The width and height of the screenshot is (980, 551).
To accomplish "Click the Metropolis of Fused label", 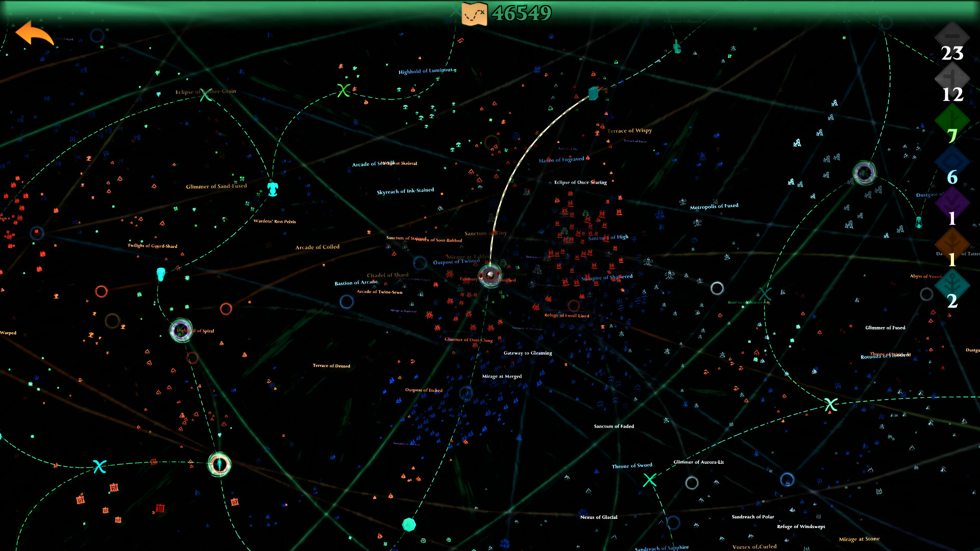I will [x=715, y=206].
